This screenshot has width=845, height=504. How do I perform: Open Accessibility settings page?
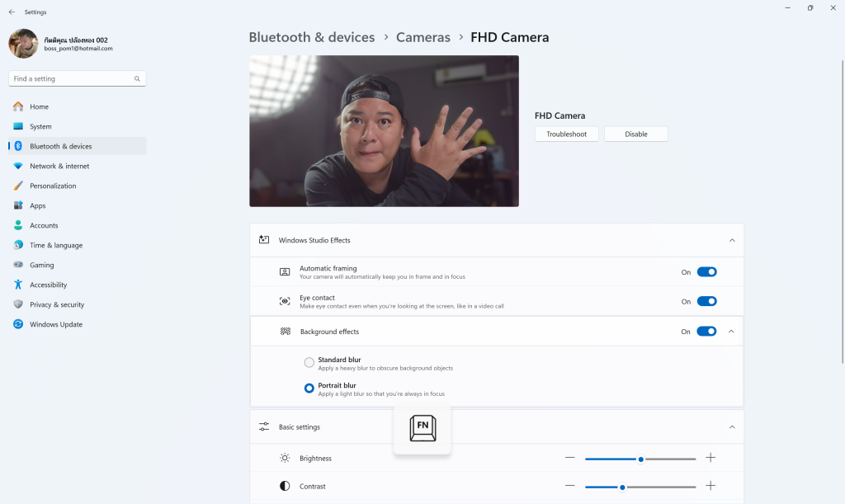pyautogui.click(x=77, y=285)
